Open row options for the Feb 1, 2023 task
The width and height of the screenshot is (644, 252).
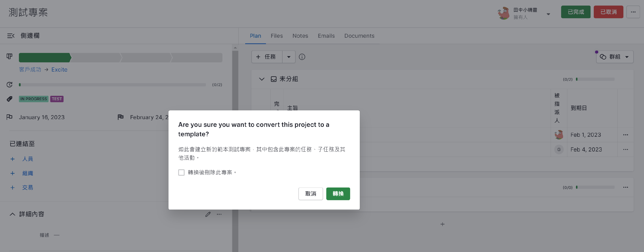[x=625, y=135]
